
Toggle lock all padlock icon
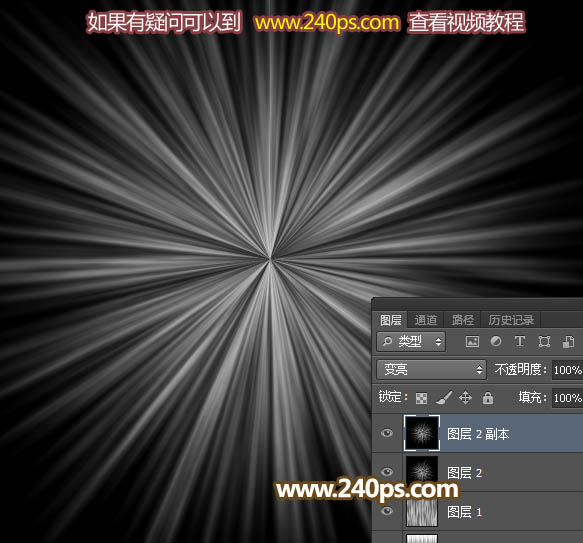coord(488,398)
